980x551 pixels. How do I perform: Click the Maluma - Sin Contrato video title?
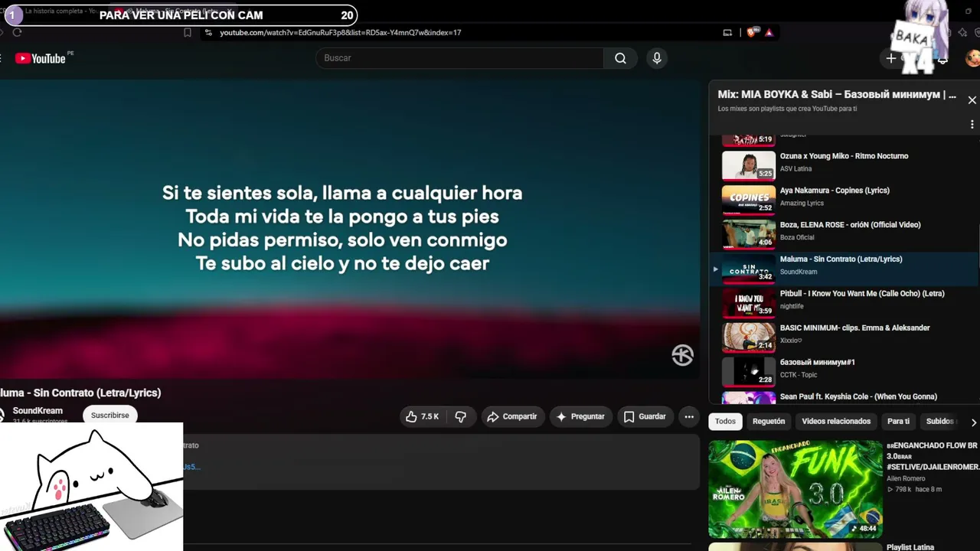tap(80, 393)
